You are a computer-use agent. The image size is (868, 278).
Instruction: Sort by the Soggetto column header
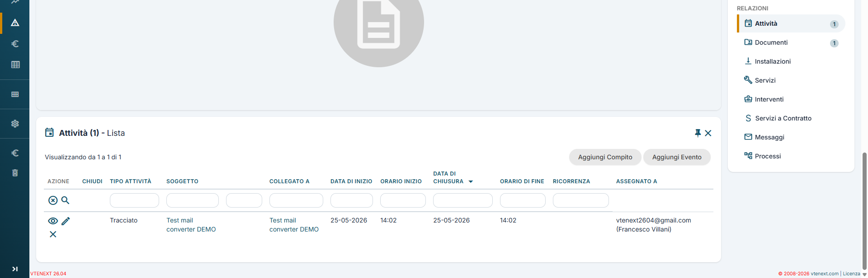[x=182, y=181]
